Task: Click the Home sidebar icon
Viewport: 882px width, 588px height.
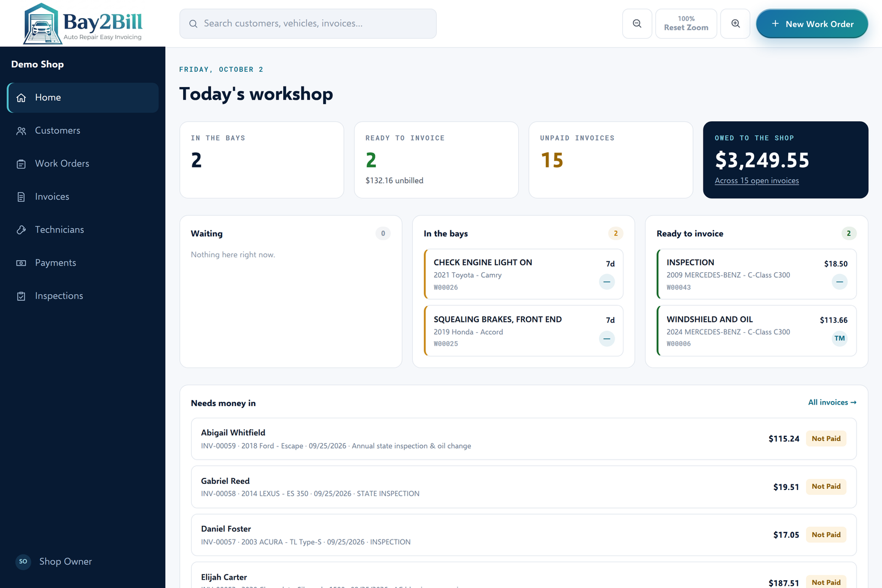Action: (x=21, y=98)
